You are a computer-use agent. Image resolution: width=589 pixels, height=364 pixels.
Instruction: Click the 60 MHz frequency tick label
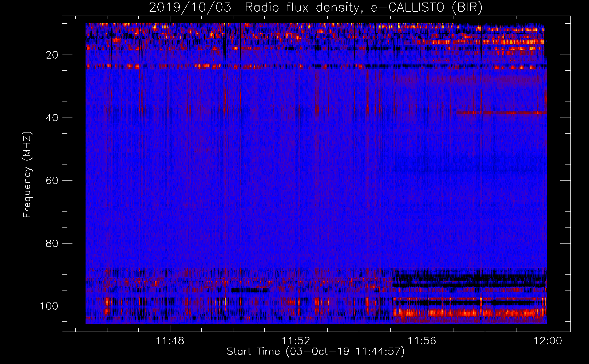coord(52,181)
